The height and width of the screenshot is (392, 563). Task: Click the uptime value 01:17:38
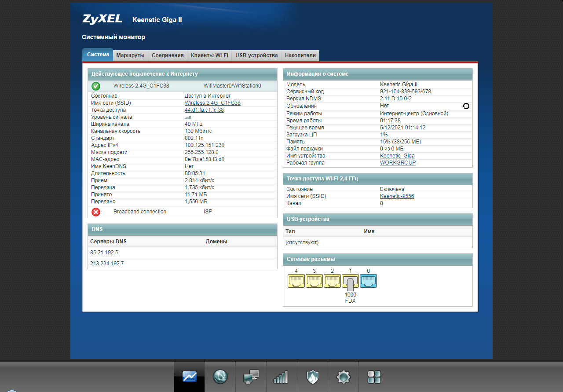390,121
